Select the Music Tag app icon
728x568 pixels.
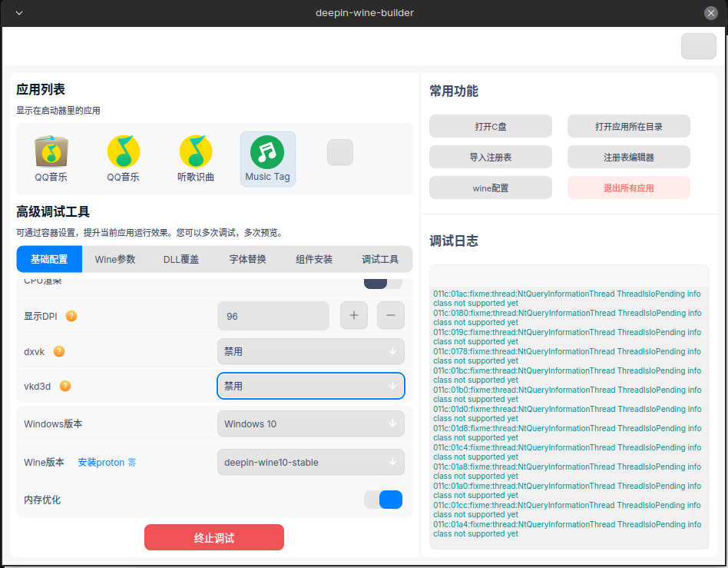tap(267, 158)
